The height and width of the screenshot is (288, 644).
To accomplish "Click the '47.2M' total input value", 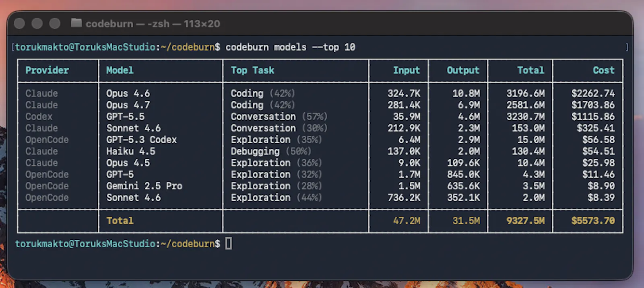I will [x=407, y=220].
